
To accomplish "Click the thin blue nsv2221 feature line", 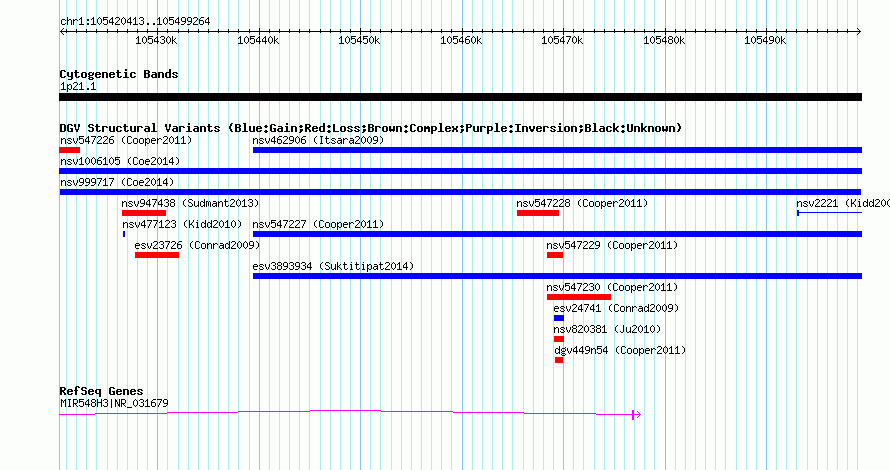I will point(830,213).
